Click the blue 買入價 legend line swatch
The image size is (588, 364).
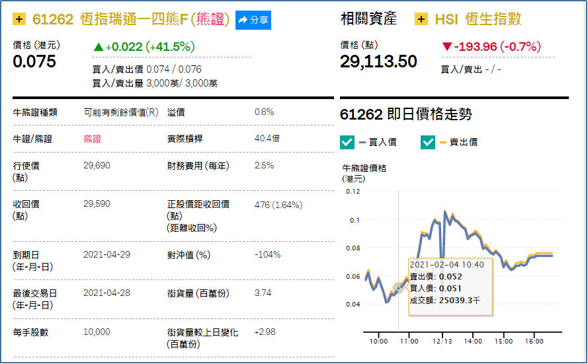point(362,142)
